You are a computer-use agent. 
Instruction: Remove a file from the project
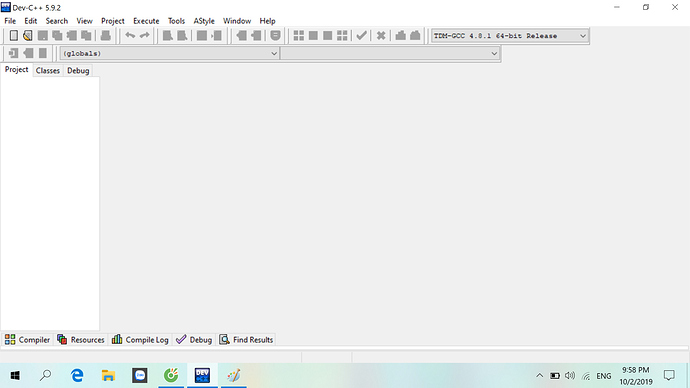coord(256,36)
